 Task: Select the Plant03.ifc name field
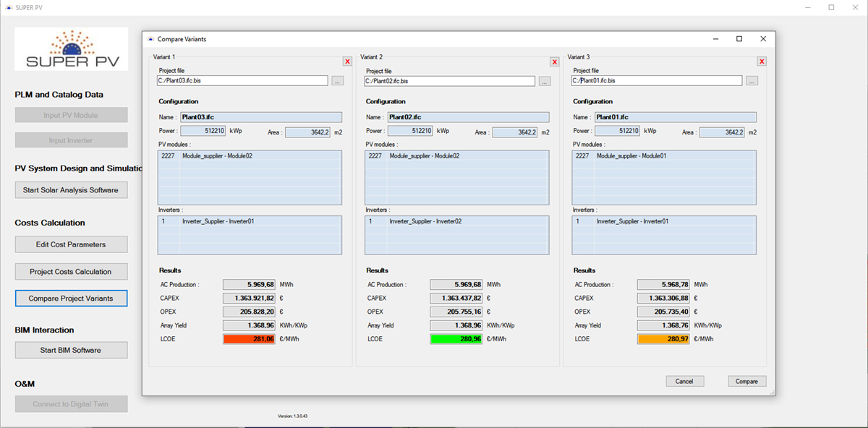261,117
